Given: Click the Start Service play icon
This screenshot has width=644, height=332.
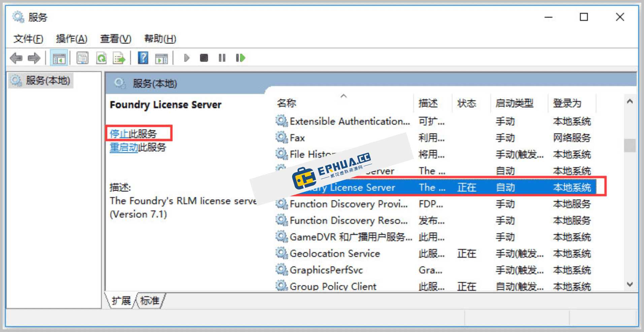Looking at the screenshot, I should [187, 58].
